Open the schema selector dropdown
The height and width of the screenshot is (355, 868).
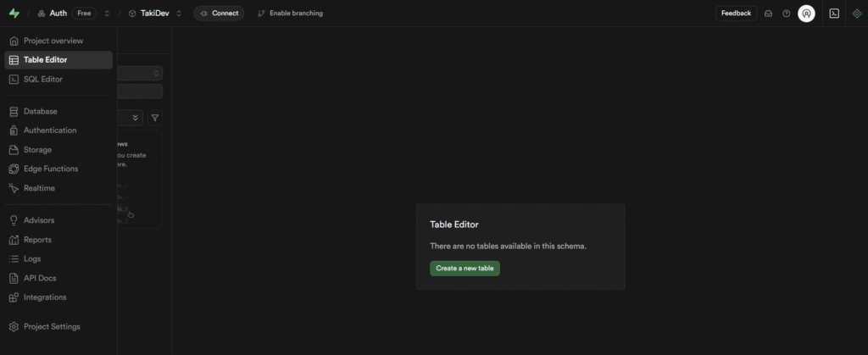pyautogui.click(x=140, y=74)
